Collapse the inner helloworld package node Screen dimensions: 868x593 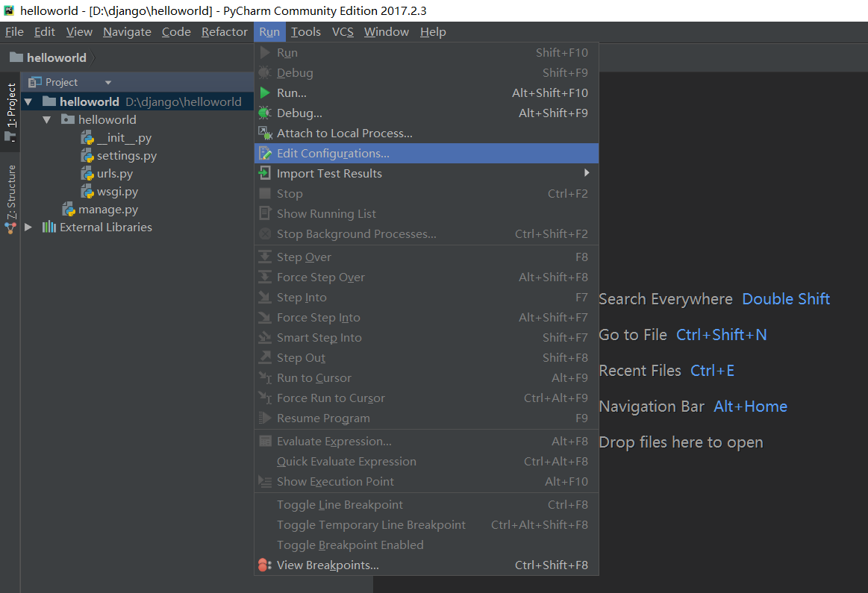47,119
